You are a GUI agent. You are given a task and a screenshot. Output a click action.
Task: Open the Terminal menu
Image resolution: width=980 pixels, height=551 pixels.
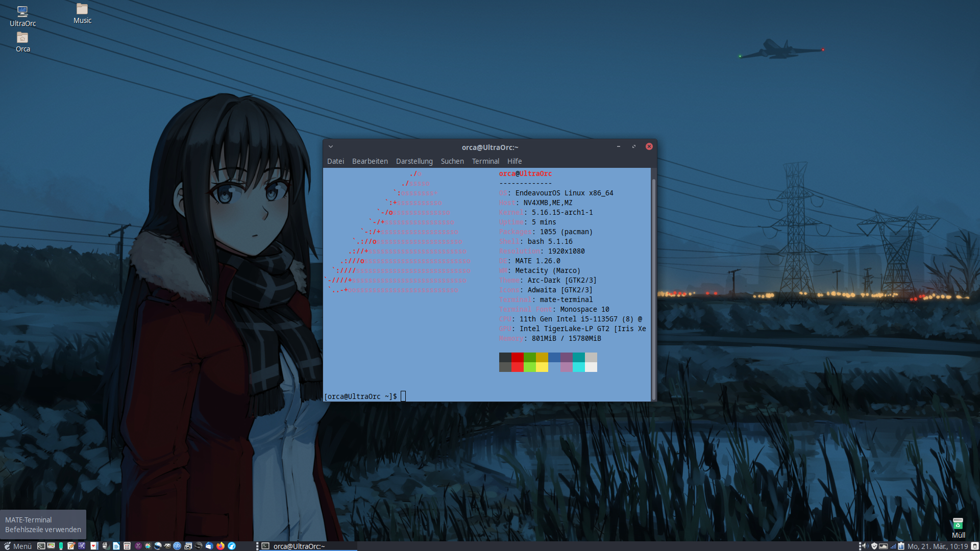click(485, 161)
